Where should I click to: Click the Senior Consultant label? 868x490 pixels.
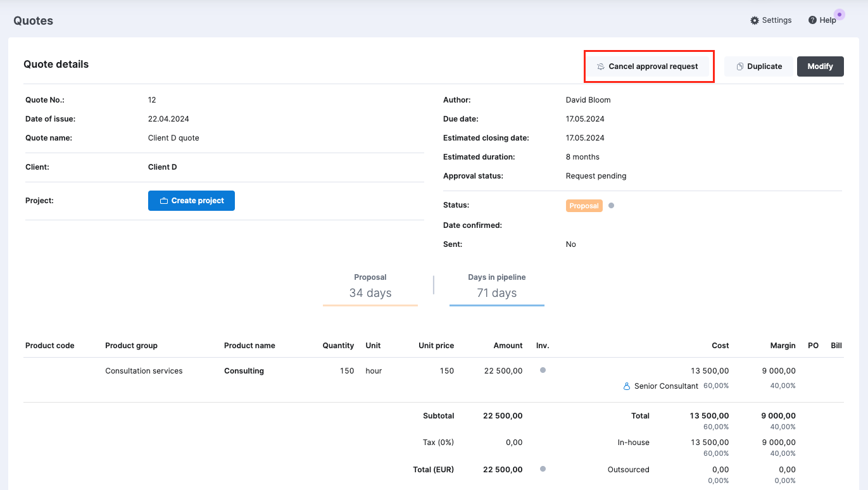pyautogui.click(x=666, y=386)
